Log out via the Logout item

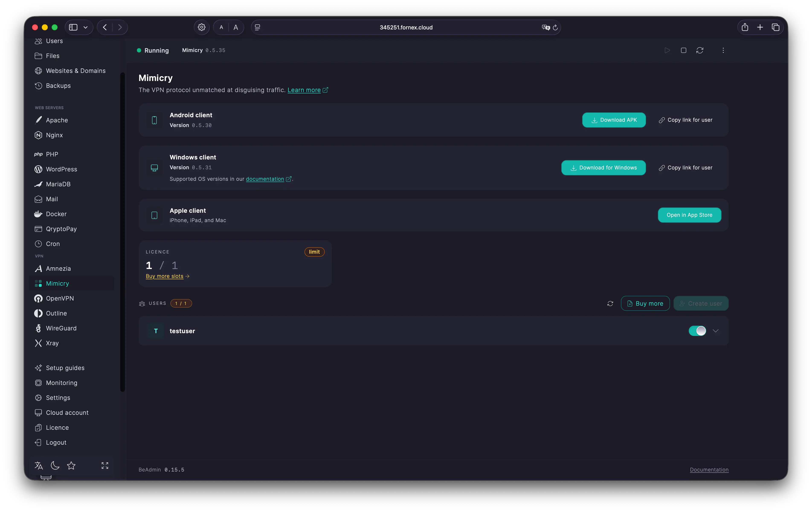click(x=56, y=443)
